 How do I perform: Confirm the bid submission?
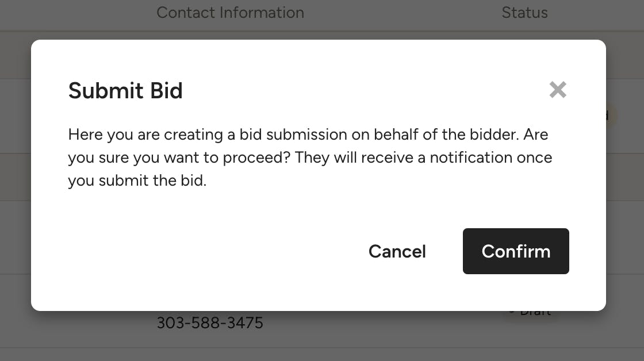tap(516, 251)
